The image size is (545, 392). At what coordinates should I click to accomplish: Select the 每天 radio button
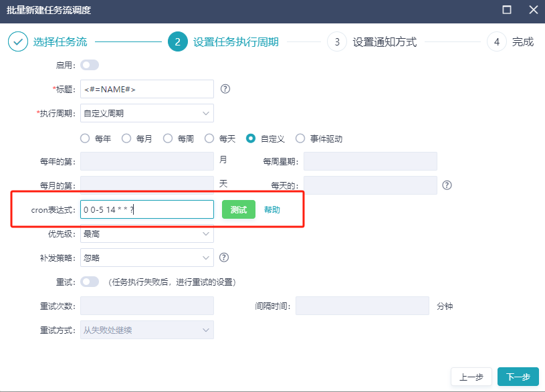pos(209,138)
